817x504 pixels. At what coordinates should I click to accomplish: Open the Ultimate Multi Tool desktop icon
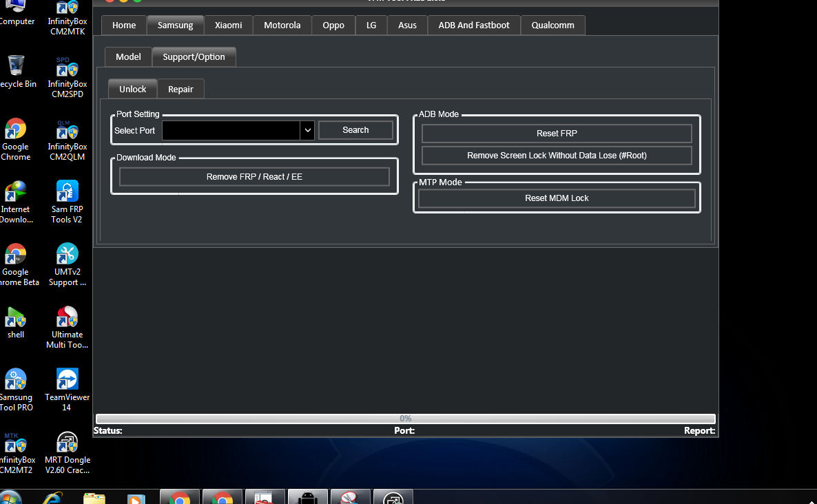click(x=68, y=327)
